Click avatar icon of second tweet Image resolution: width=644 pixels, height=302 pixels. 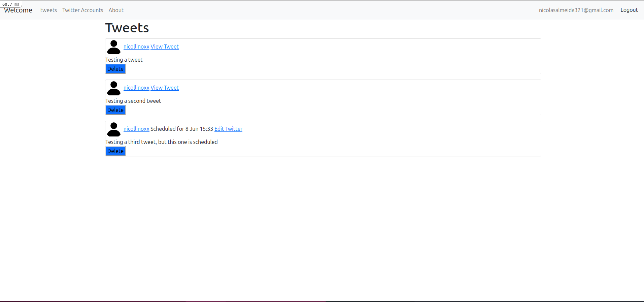point(114,88)
